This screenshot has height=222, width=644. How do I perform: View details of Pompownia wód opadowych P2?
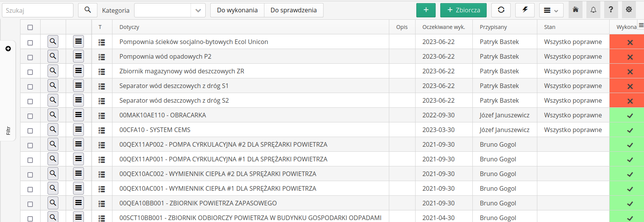53,56
